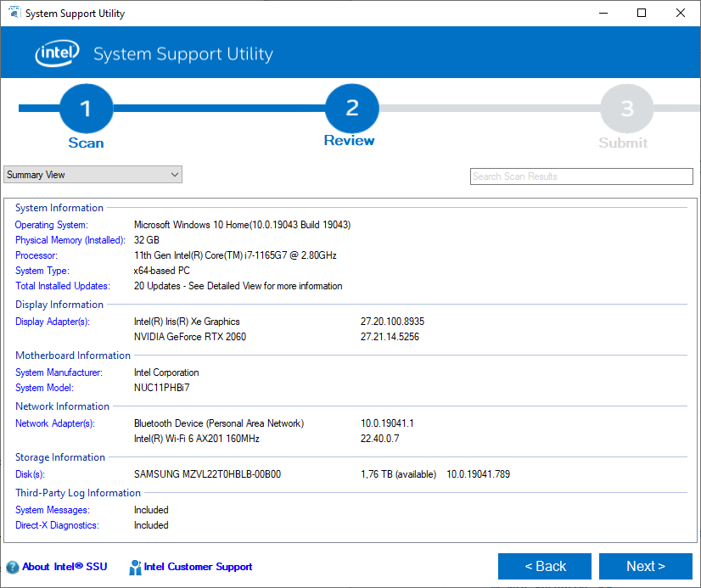Screen dimensions: 701x588
Task: Maximize the System Support Utility window
Action: pos(642,13)
